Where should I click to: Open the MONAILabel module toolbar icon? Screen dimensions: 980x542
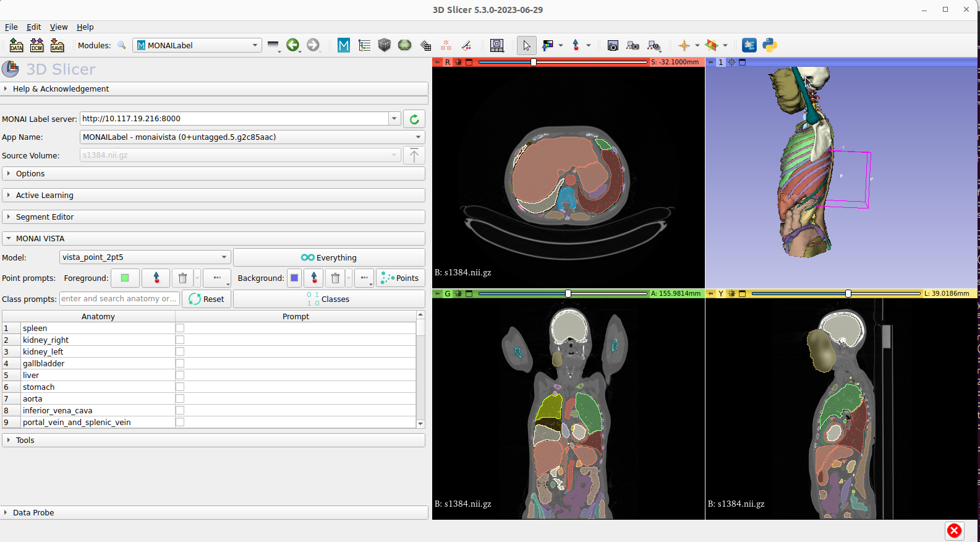click(344, 45)
